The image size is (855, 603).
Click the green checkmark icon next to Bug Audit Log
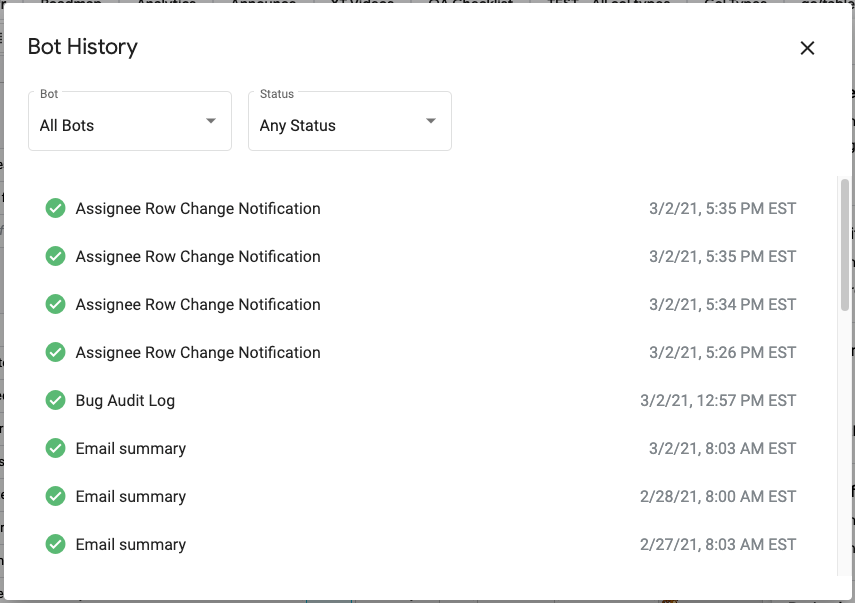click(55, 400)
